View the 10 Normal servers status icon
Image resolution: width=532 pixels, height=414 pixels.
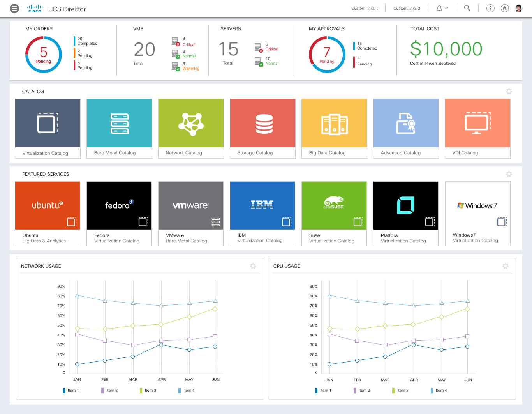point(259,62)
